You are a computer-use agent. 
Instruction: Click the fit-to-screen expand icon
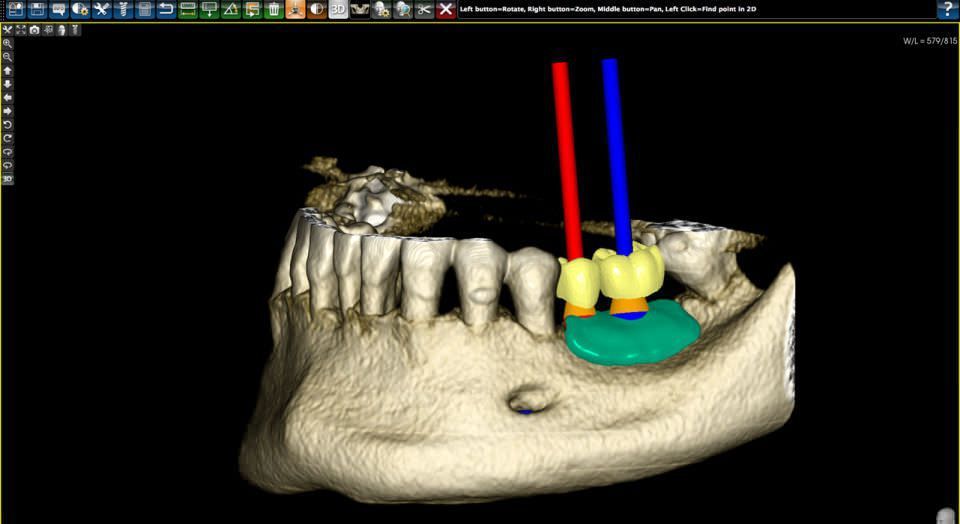[x=20, y=30]
